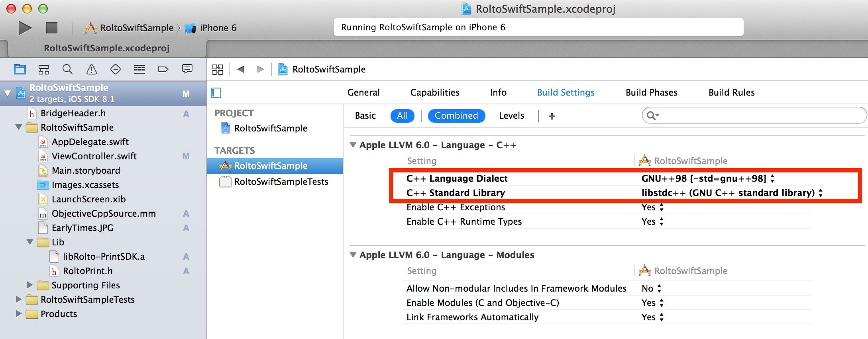Focus the build settings search field

click(754, 116)
